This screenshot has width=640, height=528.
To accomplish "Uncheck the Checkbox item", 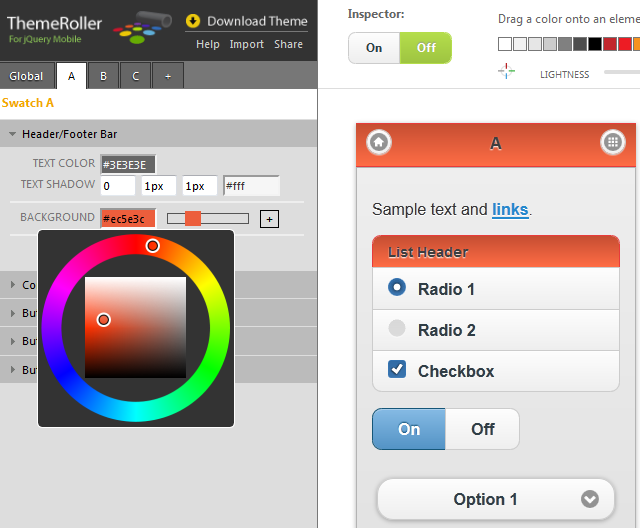I will pos(397,370).
